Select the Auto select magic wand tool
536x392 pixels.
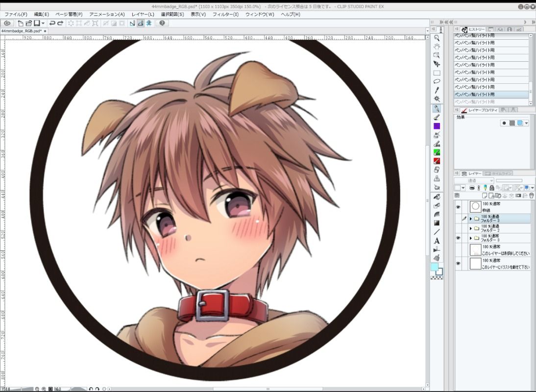(437, 99)
